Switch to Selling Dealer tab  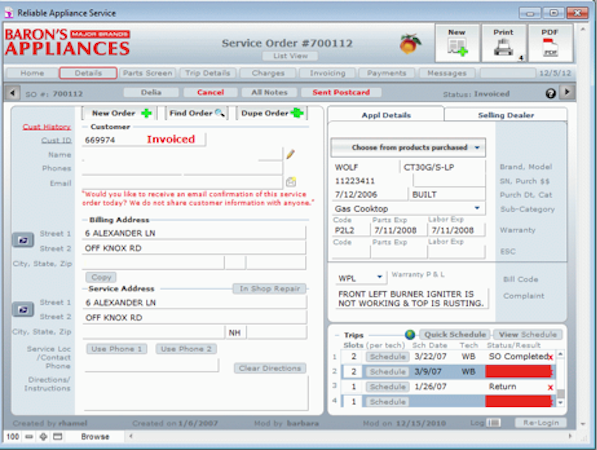[506, 115]
